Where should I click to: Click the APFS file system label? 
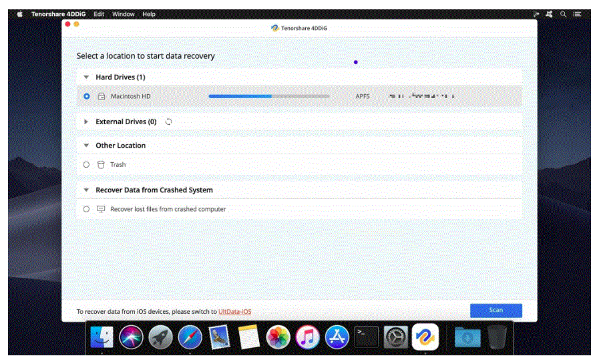(x=363, y=96)
